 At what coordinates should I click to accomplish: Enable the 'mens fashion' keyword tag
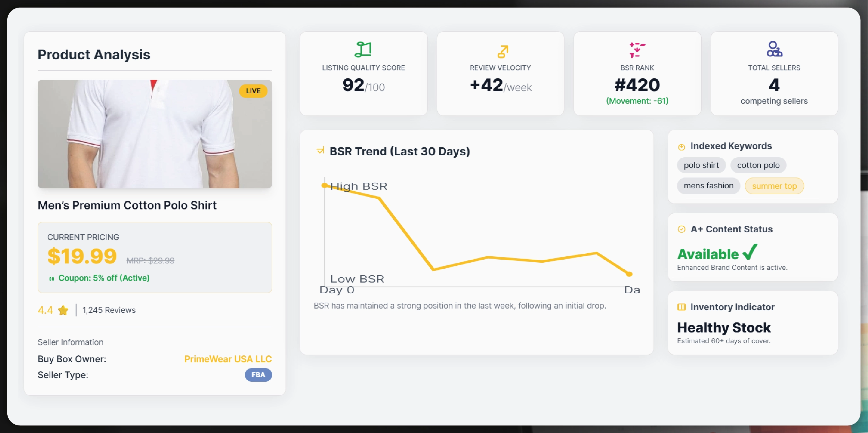708,186
